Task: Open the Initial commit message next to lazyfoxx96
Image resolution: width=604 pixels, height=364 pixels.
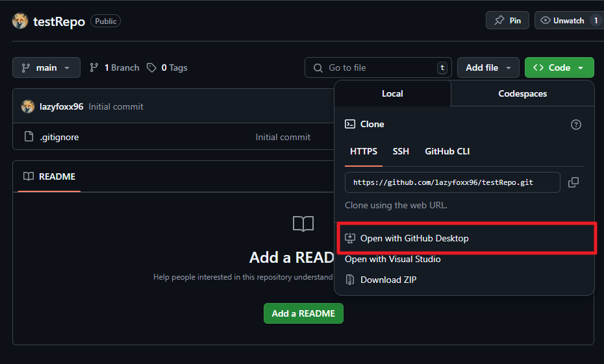Action: click(116, 106)
